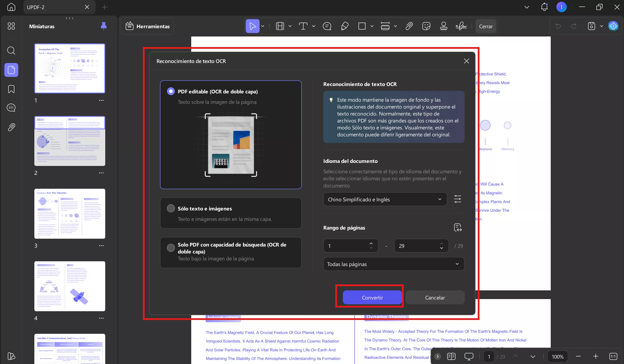Click the current page number field
This screenshot has width=624, height=364.
489,357
